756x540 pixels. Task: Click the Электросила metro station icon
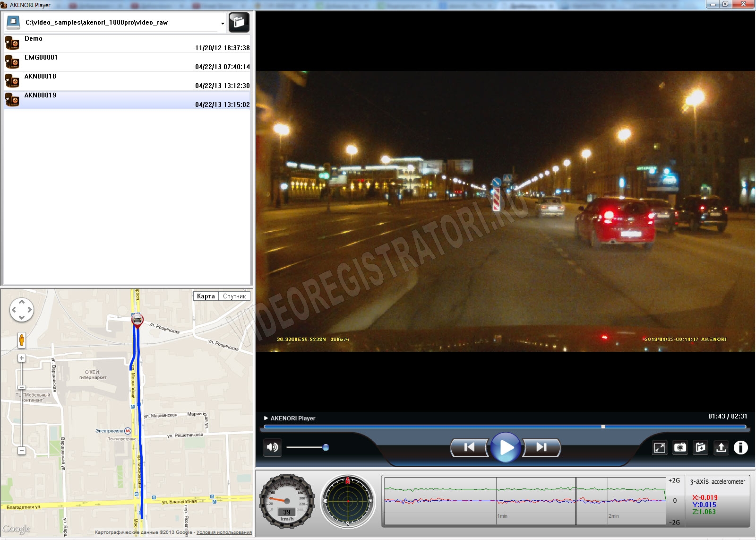coord(128,431)
